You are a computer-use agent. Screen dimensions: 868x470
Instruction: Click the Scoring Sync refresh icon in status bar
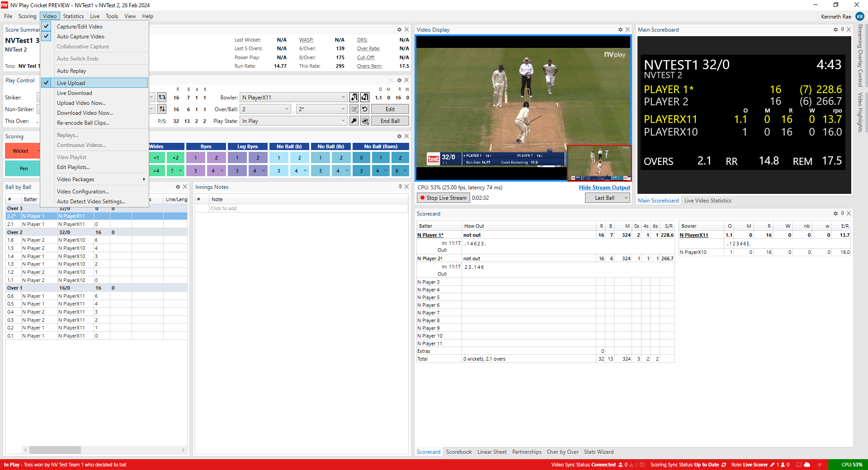coord(724,465)
